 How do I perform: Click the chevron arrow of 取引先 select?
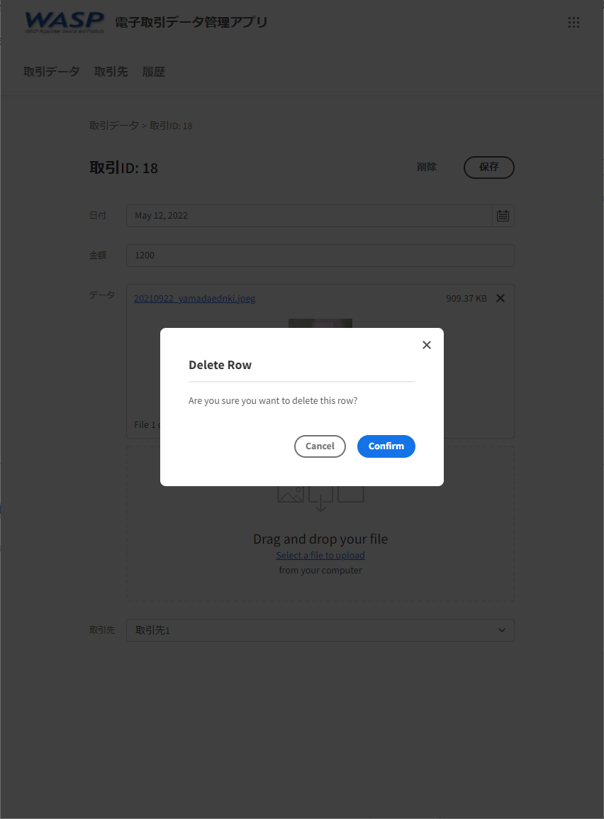(502, 630)
